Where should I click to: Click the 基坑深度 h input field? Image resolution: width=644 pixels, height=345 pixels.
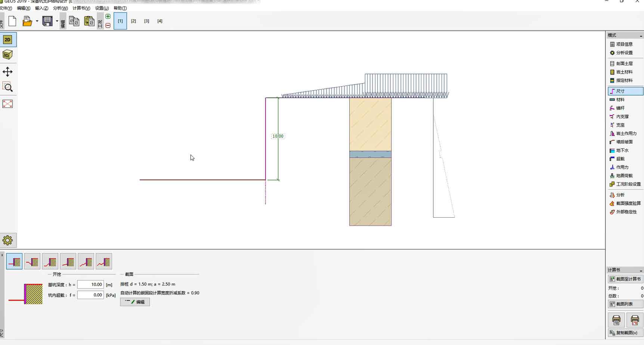click(90, 285)
